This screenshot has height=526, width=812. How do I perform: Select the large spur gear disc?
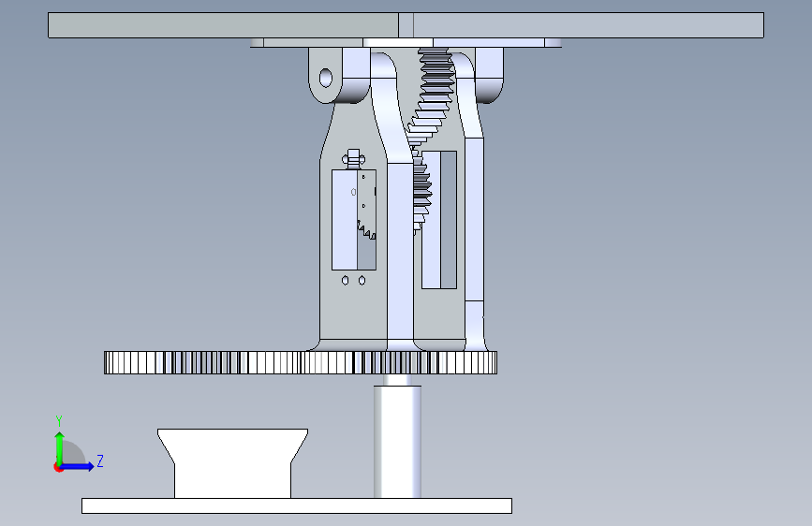[x=301, y=362]
